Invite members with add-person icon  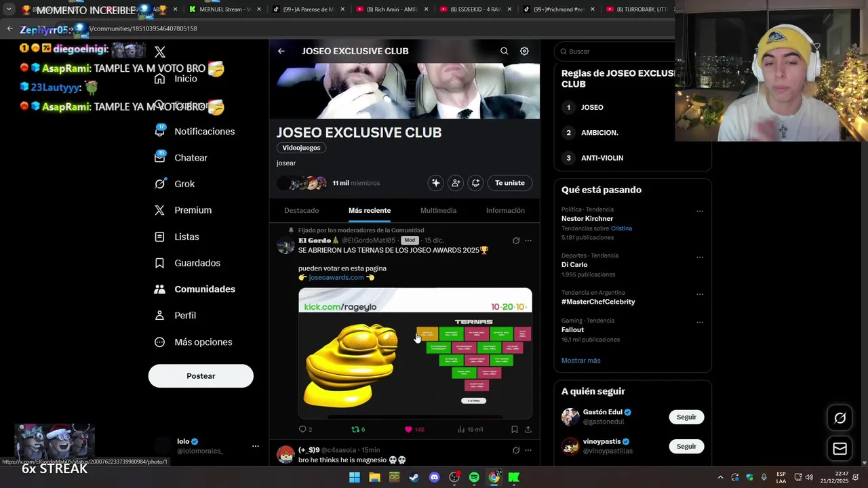[456, 183]
